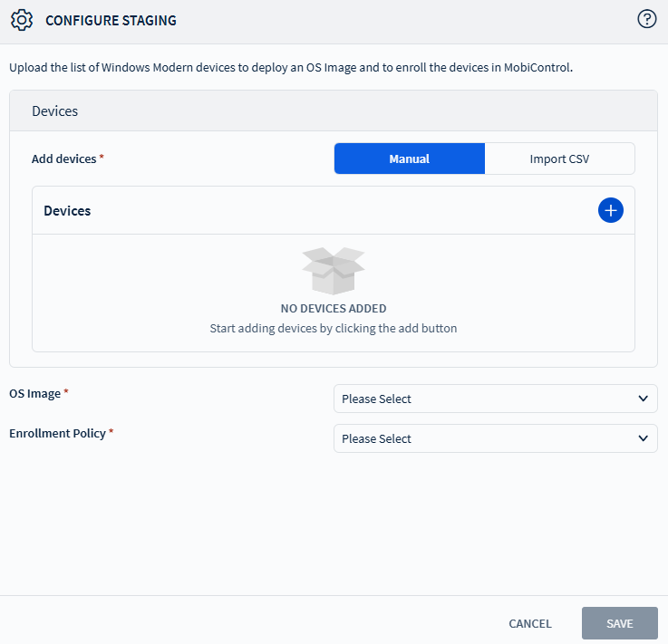Switch to Import CSV mode
This screenshot has height=644, width=668.
pyautogui.click(x=559, y=159)
